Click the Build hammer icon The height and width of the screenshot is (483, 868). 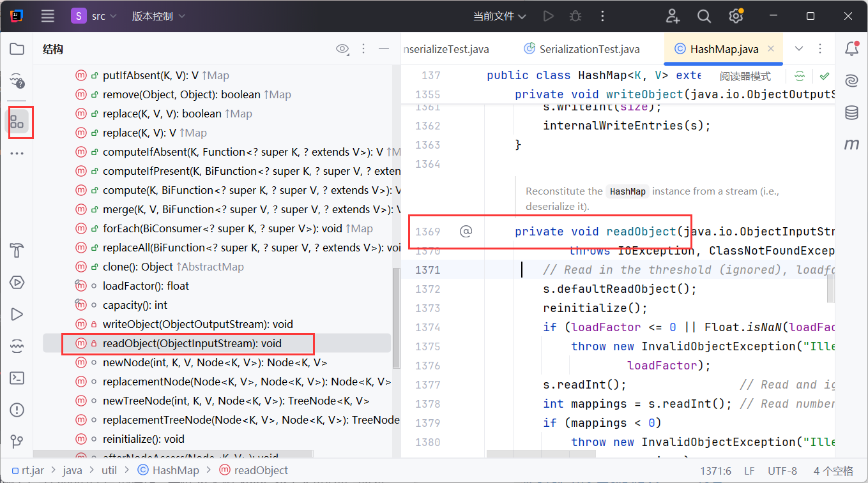tap(17, 250)
